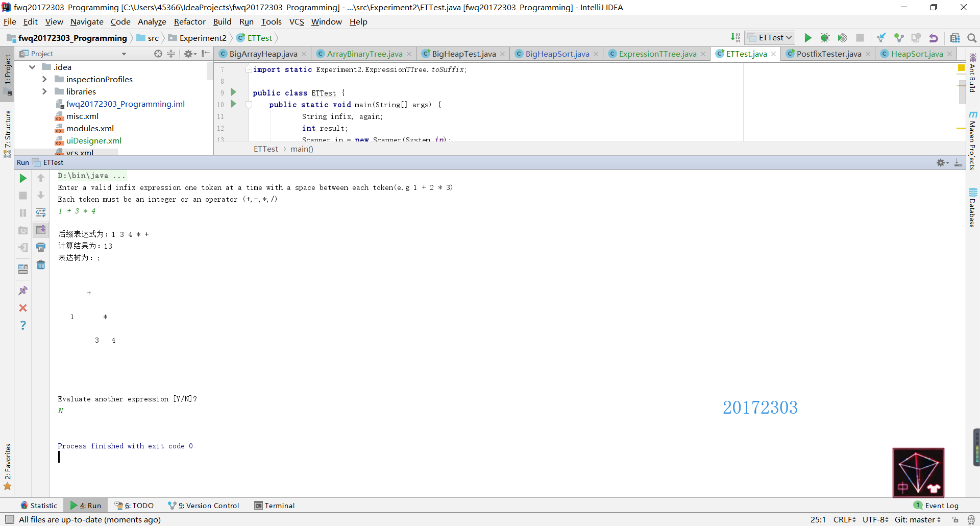Click the Commit changes VCS icon

point(899,38)
